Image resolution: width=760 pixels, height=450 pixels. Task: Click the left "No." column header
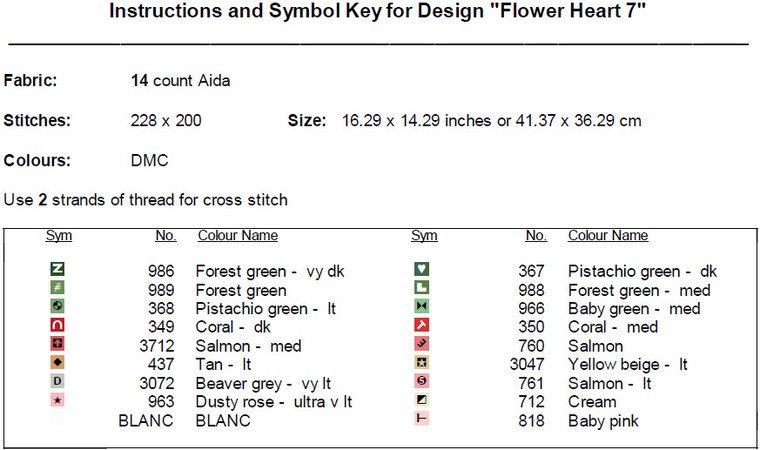click(x=165, y=236)
